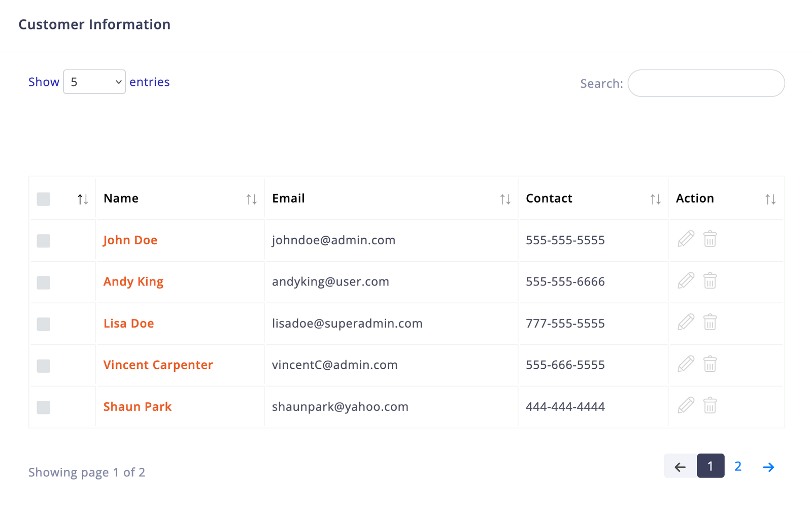This screenshot has width=812, height=512.
Task: Delete the Andy King row with trash icon
Action: pos(709,280)
